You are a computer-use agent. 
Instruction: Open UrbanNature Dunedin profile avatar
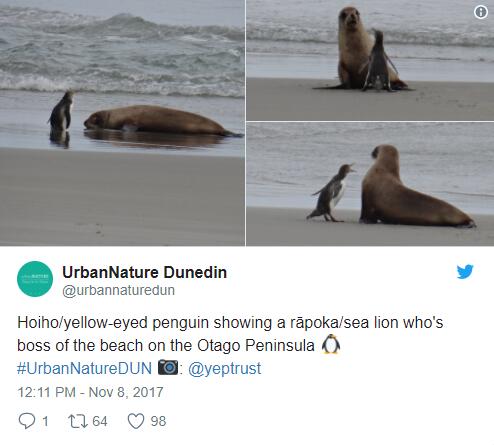coord(35,279)
